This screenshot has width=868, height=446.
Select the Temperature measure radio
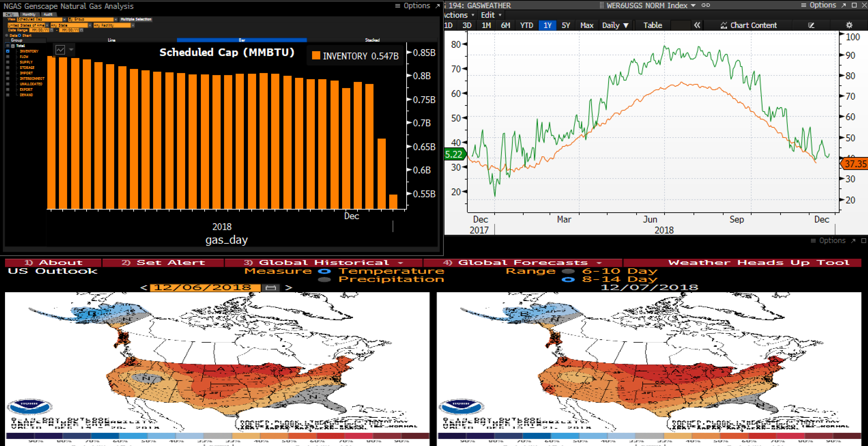pyautogui.click(x=325, y=271)
